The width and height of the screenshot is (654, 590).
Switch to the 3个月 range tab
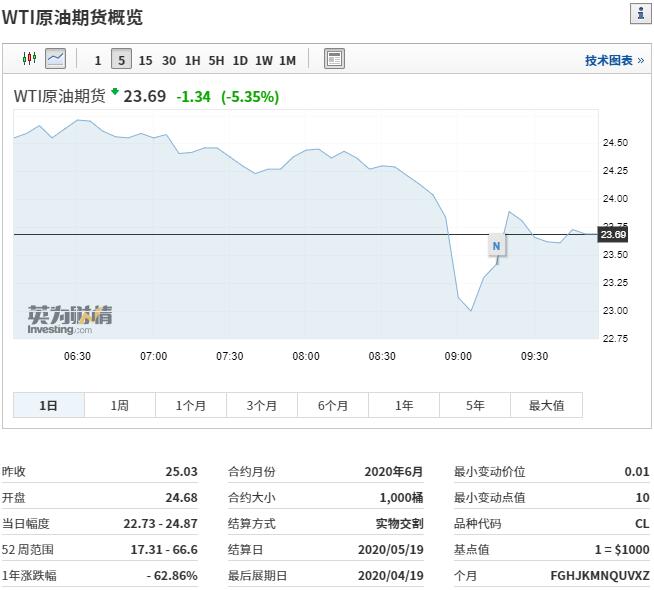point(262,405)
